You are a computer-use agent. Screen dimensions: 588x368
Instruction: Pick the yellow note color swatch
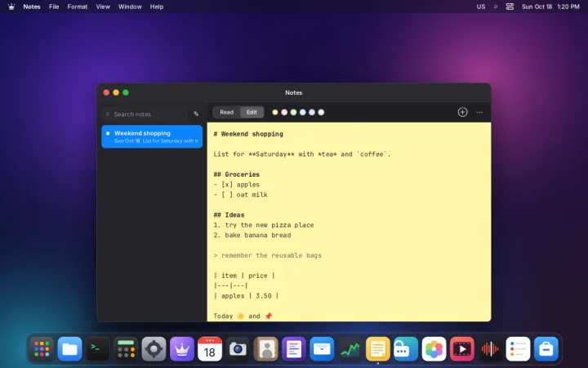coord(275,112)
